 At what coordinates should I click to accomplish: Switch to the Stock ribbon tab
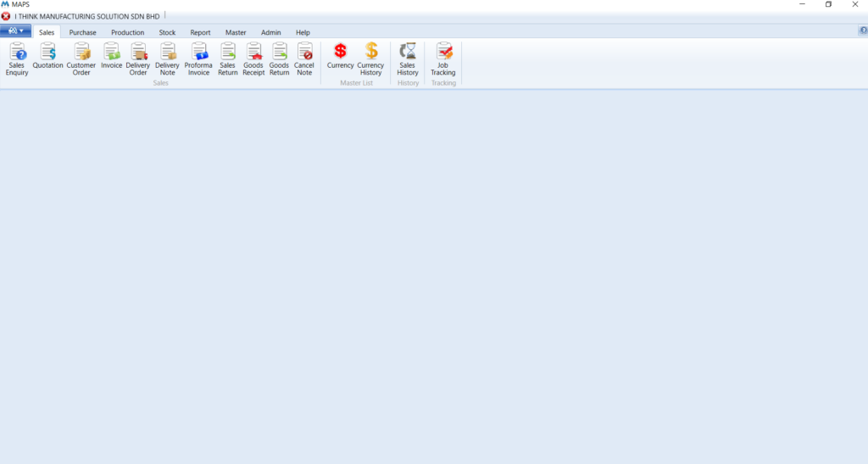[167, 33]
